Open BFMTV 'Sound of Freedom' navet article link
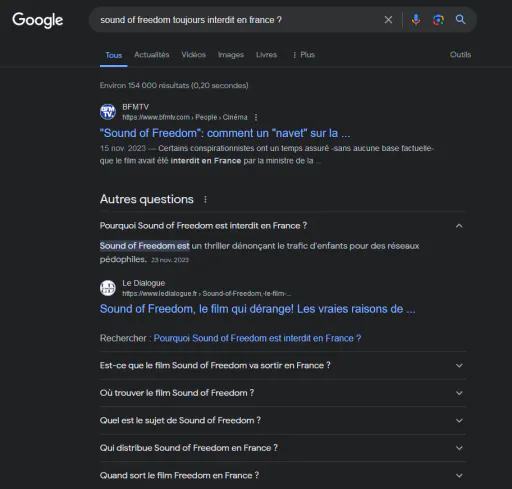Viewport: 512px width, 489px height. click(x=225, y=133)
